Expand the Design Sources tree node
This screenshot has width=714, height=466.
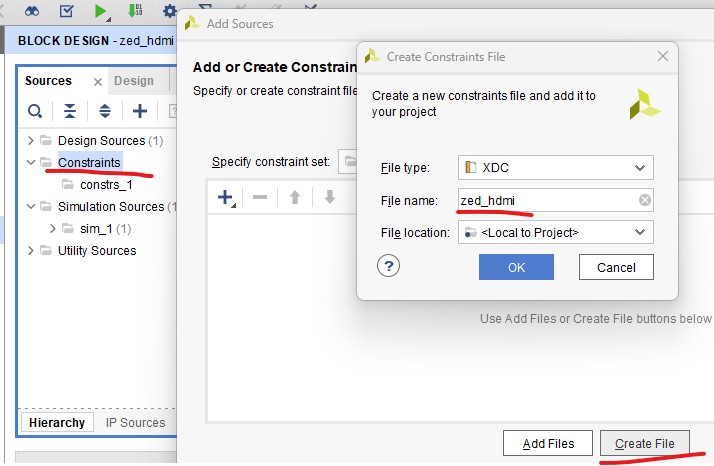pyautogui.click(x=31, y=141)
